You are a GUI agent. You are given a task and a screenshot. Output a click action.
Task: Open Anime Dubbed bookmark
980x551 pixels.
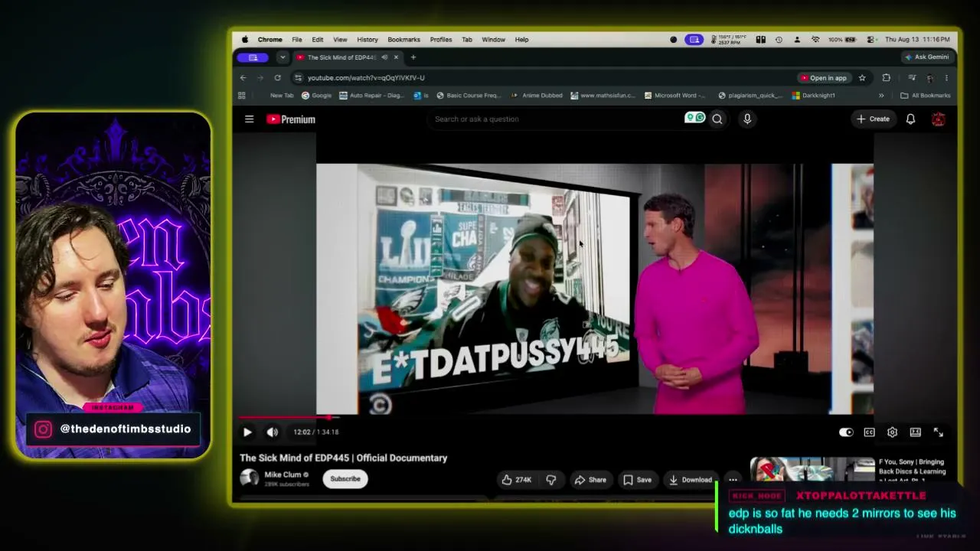point(536,96)
